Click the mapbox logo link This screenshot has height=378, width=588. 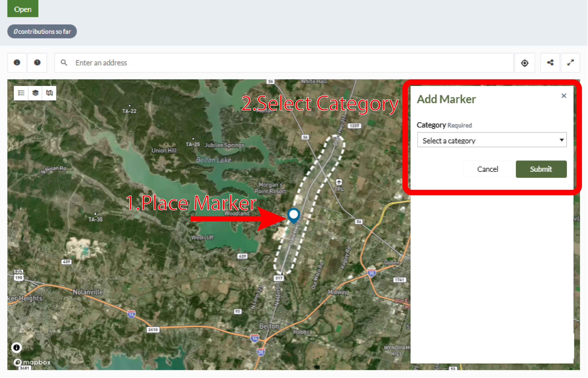32,363
